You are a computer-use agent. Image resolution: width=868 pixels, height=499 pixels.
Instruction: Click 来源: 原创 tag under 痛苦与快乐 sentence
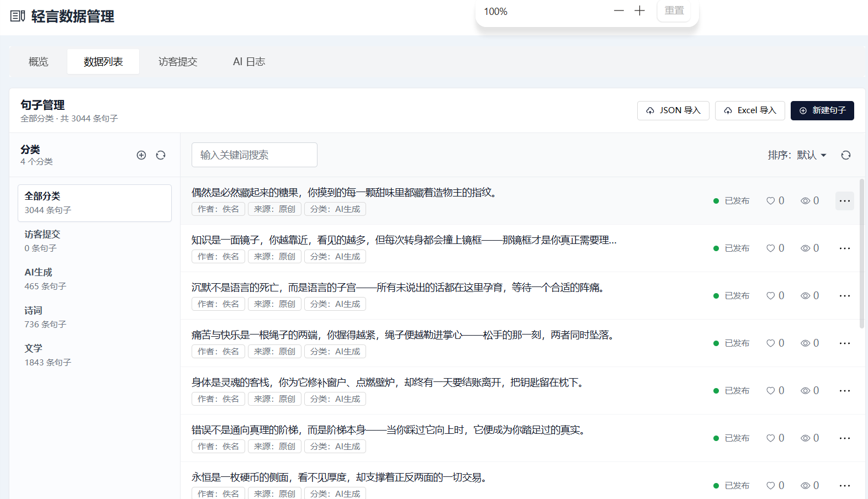[x=274, y=352]
